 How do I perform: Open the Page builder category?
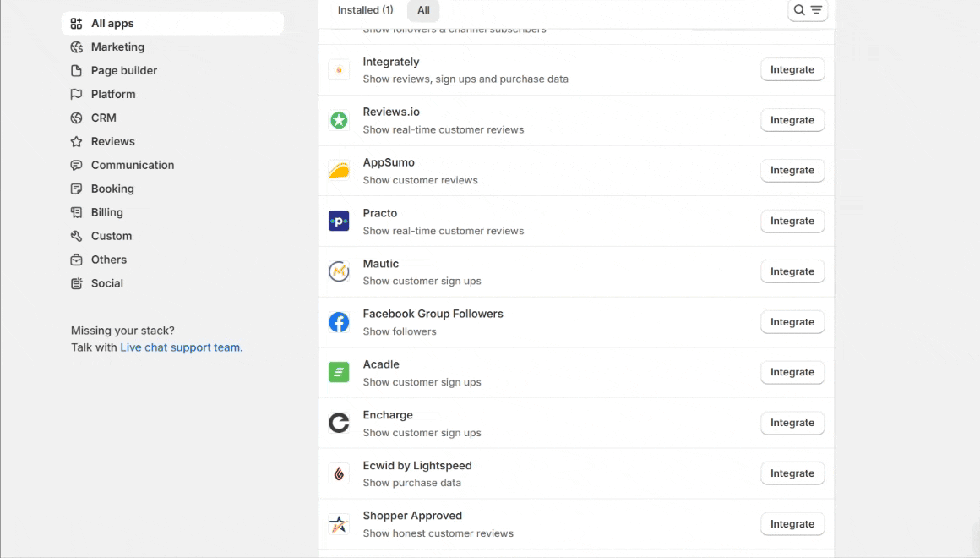[123, 71]
